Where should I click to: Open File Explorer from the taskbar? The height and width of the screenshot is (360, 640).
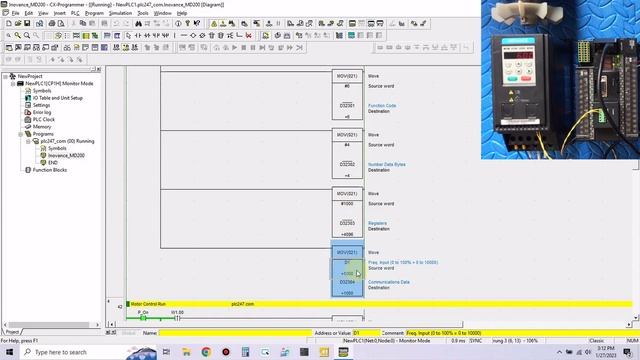coord(187,352)
